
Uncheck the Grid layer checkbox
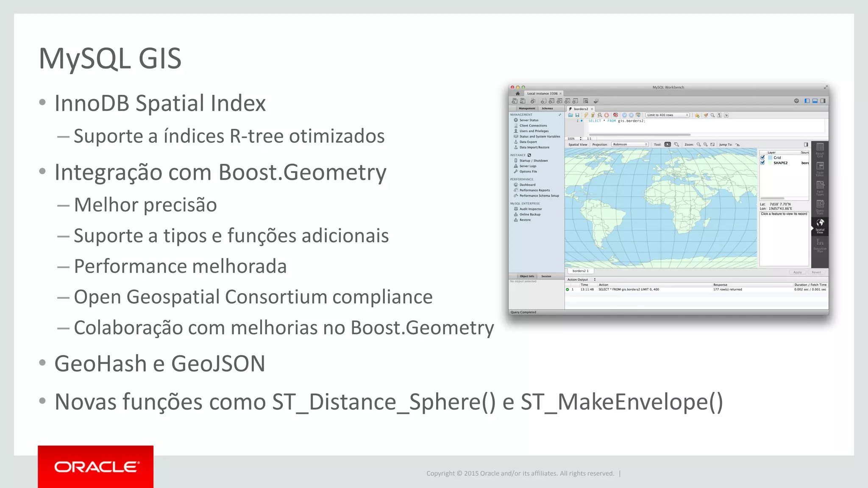click(762, 157)
